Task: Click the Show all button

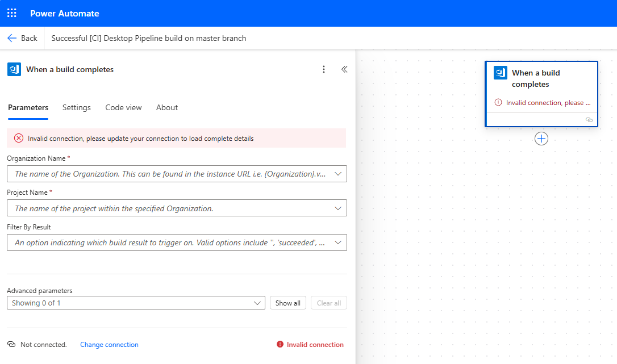Action: coord(288,303)
